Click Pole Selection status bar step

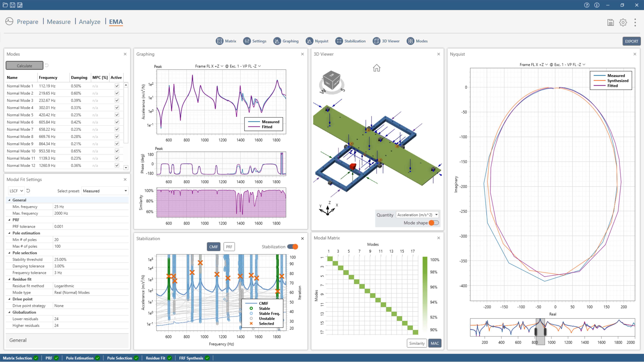pos(123,358)
